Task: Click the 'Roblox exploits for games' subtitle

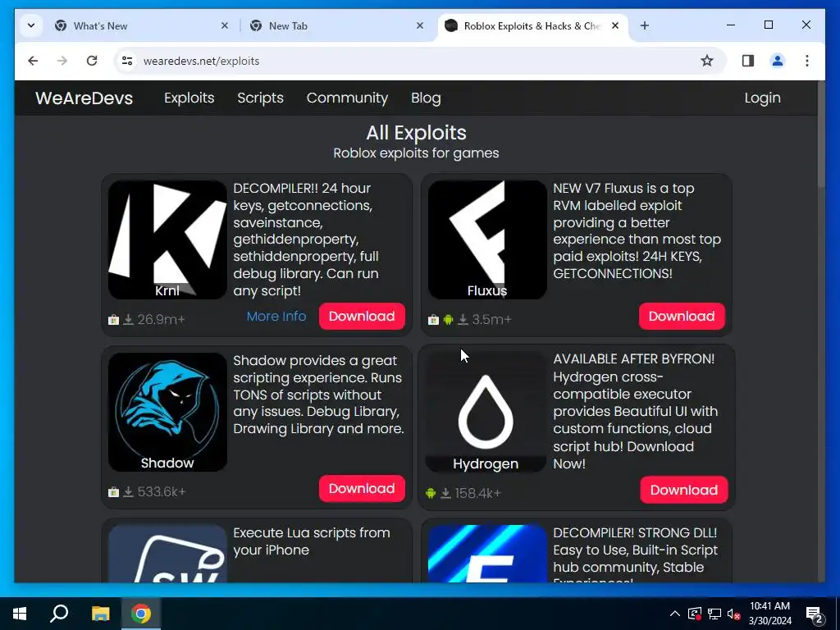Action: pos(416,153)
